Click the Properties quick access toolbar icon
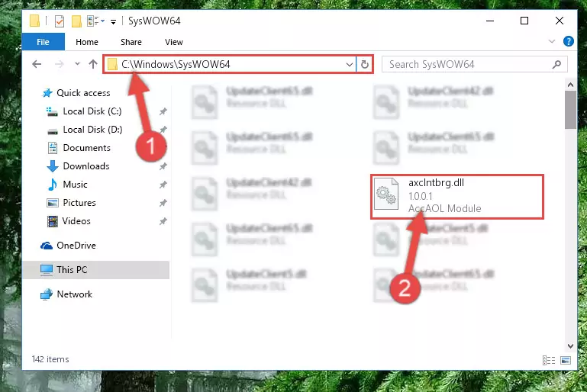 [x=59, y=21]
